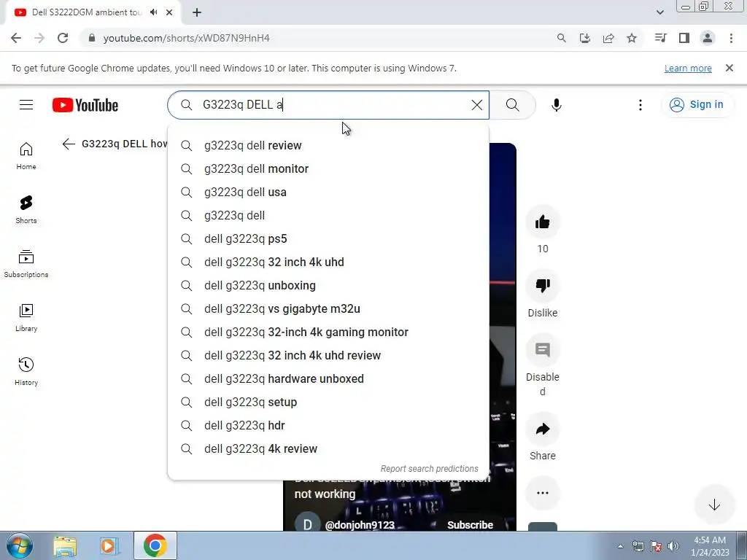Open the media controls icon in Chrome toolbar
This screenshot has width=747, height=560.
pyautogui.click(x=661, y=38)
